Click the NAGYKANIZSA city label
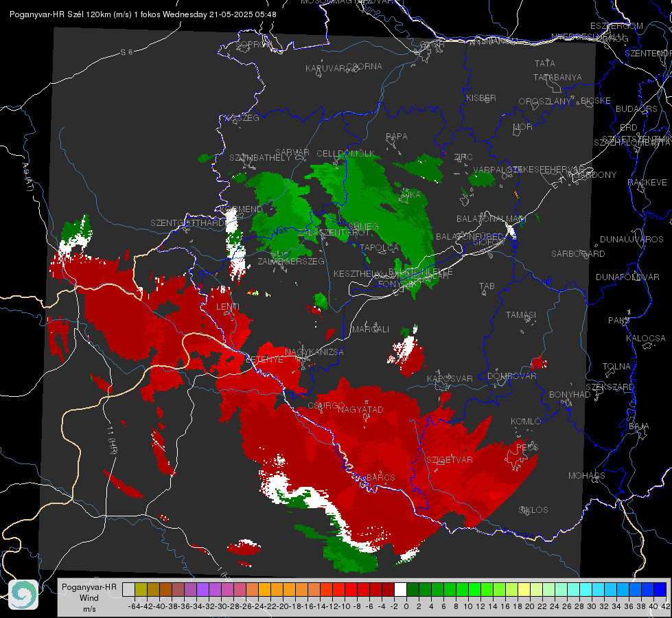The width and height of the screenshot is (672, 618). pos(314,352)
